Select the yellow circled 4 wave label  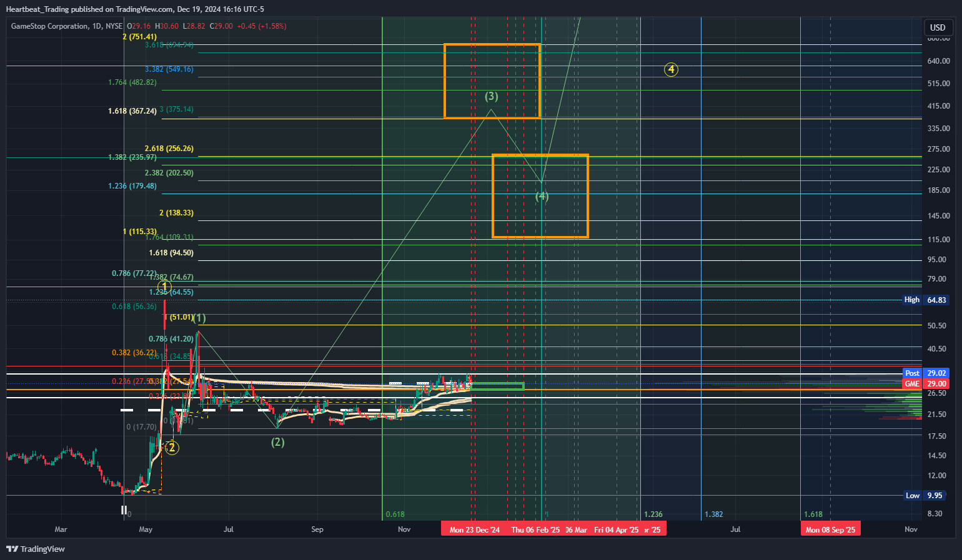(671, 69)
